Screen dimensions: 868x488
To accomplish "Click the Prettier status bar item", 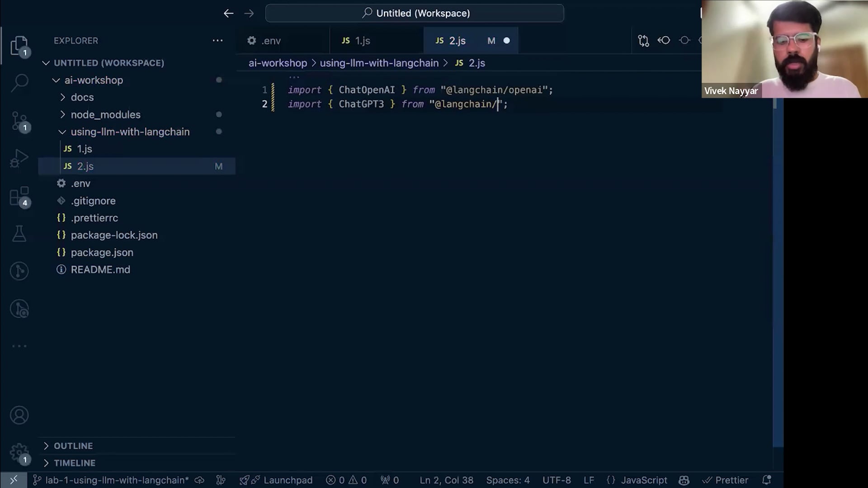I will coord(725,480).
